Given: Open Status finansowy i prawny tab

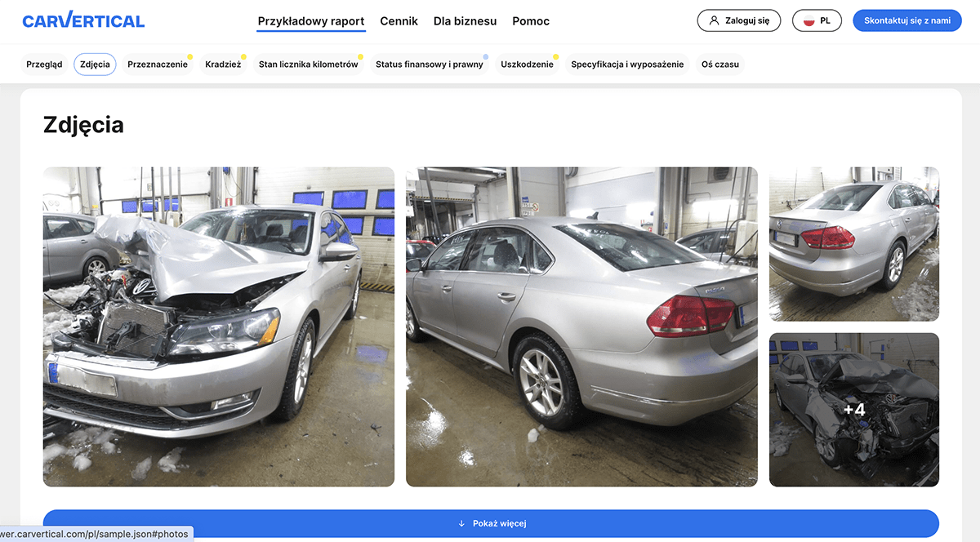Looking at the screenshot, I should (430, 64).
